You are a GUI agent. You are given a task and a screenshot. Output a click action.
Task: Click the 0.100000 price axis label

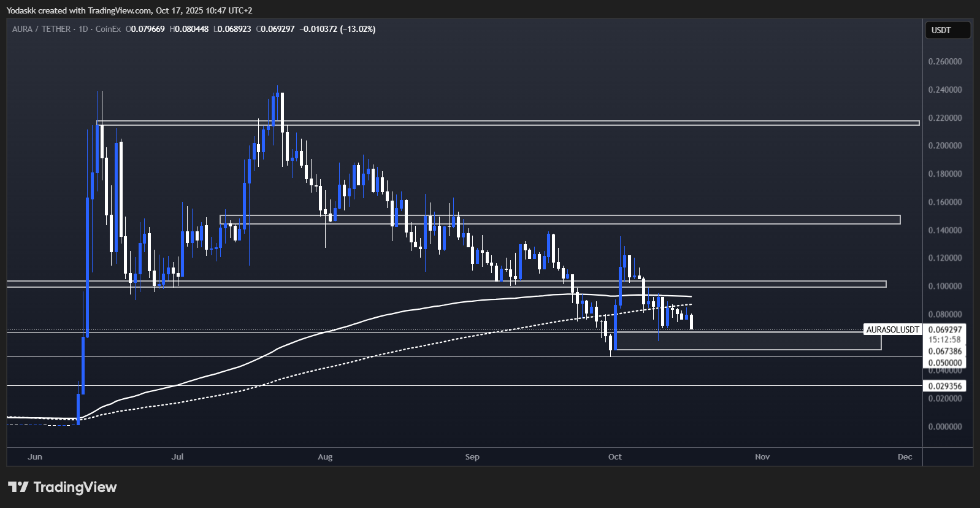click(945, 286)
